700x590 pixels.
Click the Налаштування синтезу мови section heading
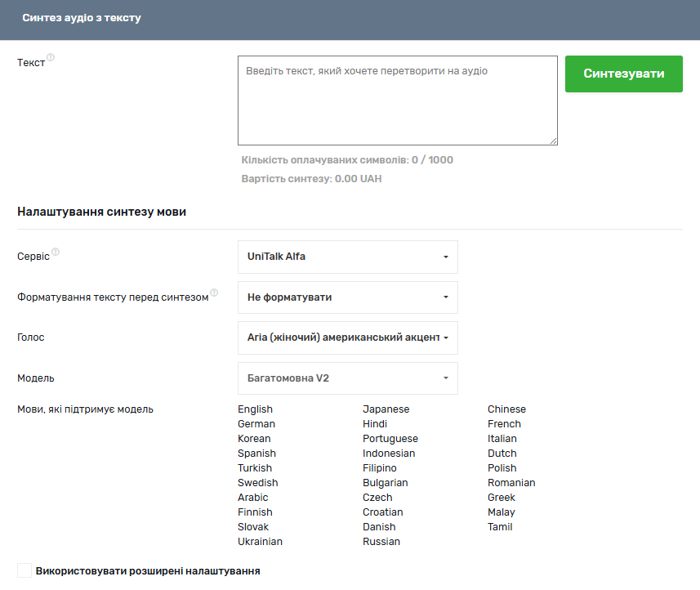point(101,212)
